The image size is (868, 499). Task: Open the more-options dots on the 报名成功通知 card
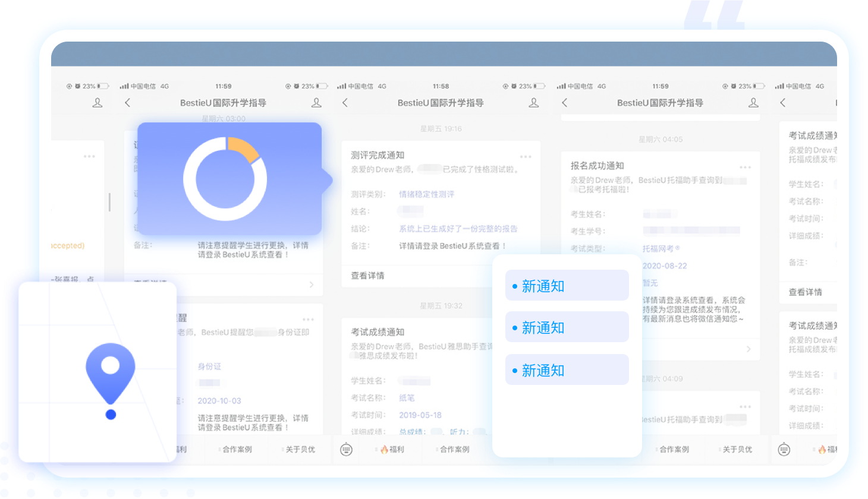click(746, 168)
